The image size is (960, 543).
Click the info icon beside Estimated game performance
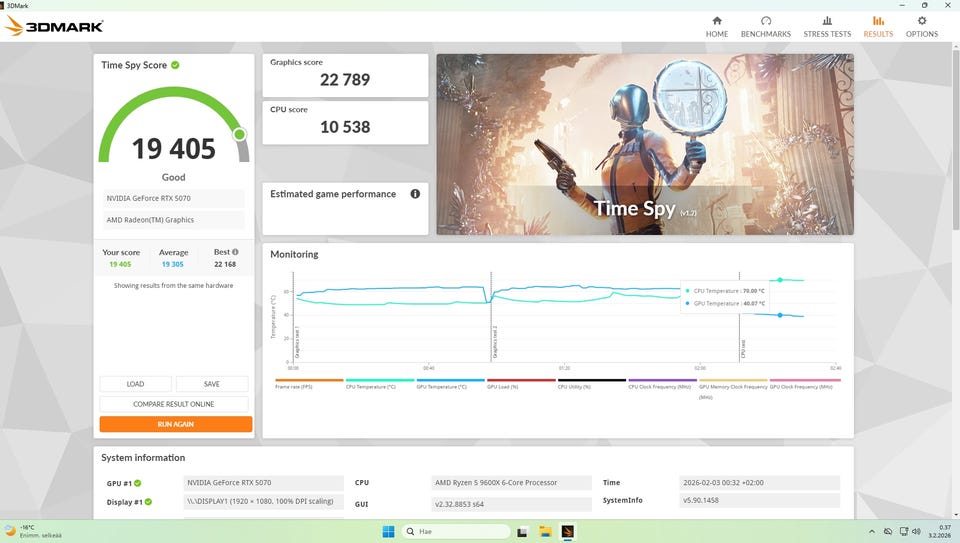tap(415, 194)
